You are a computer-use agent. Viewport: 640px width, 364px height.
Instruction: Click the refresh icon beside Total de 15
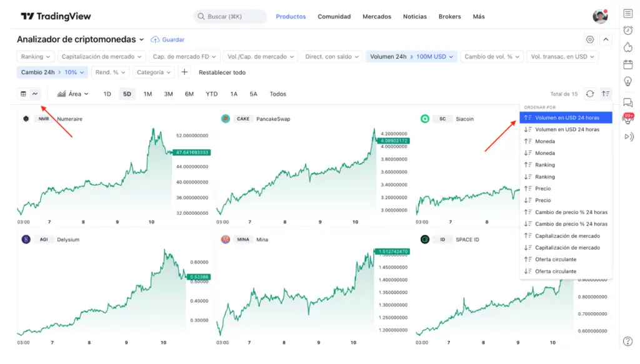pyautogui.click(x=590, y=94)
